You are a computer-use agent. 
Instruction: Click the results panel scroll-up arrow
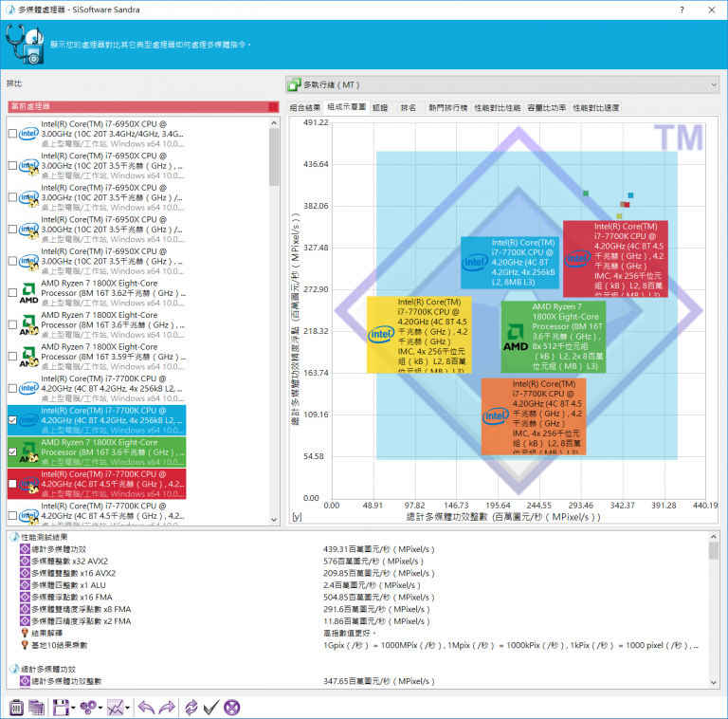[x=714, y=537]
